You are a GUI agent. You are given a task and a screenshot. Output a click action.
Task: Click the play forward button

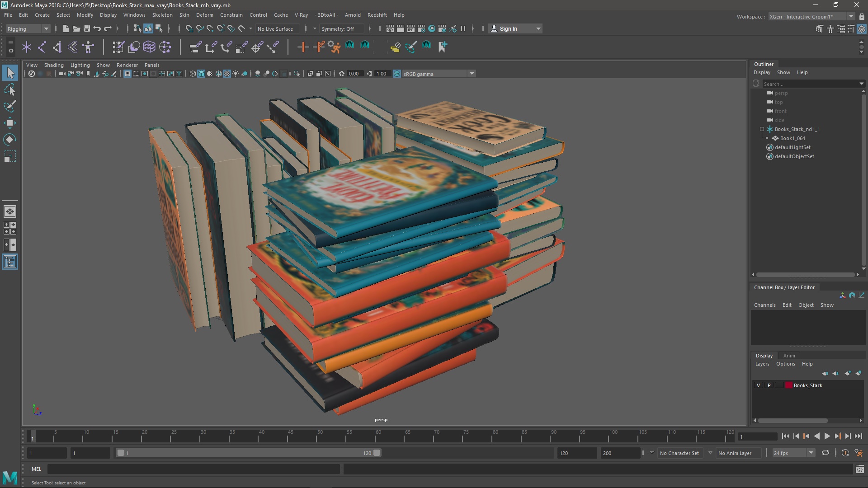[827, 436]
